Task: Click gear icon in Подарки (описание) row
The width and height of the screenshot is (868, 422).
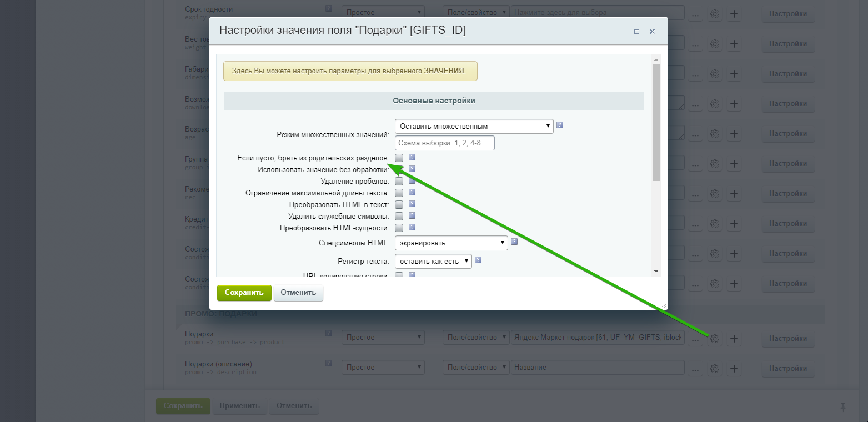Action: [715, 368]
